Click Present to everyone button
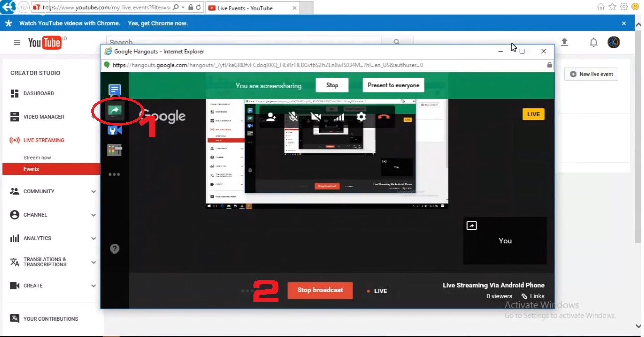Viewport: 644px width, 337px height. (x=393, y=85)
